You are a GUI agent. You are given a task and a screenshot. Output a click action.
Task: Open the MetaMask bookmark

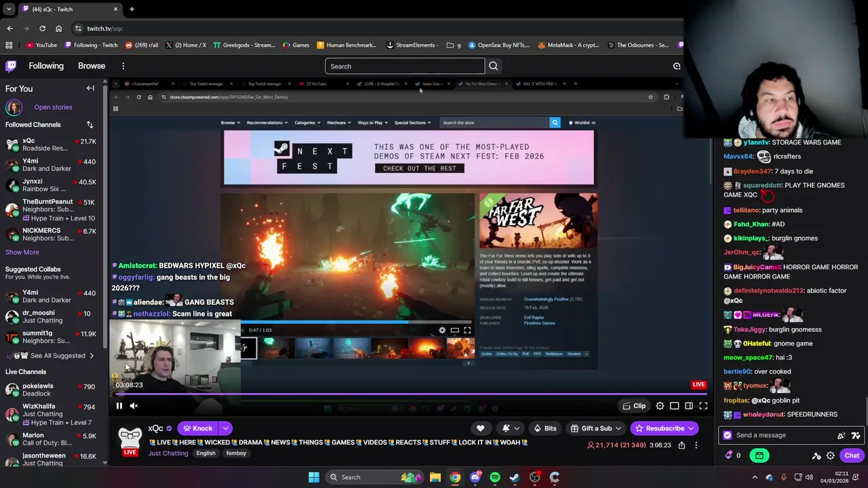[568, 45]
